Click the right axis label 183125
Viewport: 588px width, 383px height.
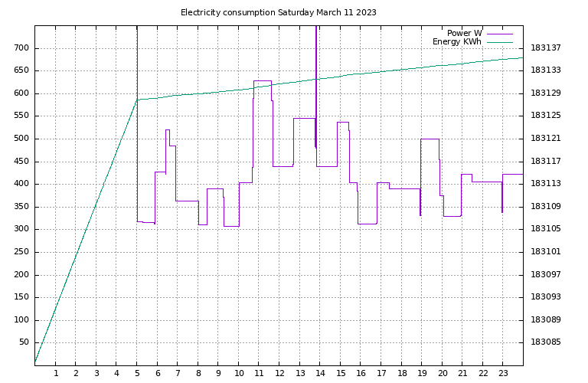pyautogui.click(x=546, y=116)
